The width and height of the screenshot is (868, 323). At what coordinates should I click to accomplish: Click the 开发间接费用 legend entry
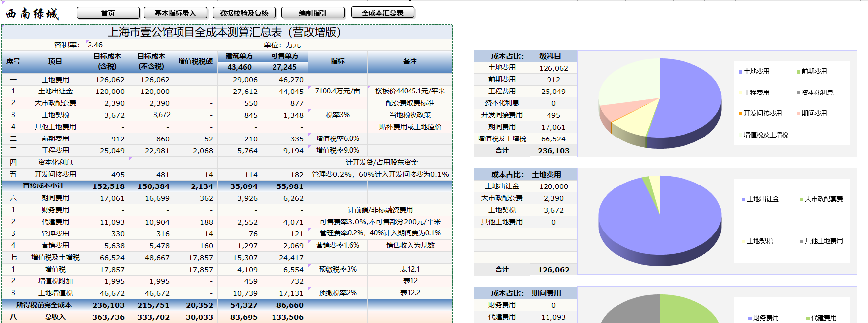point(761,113)
